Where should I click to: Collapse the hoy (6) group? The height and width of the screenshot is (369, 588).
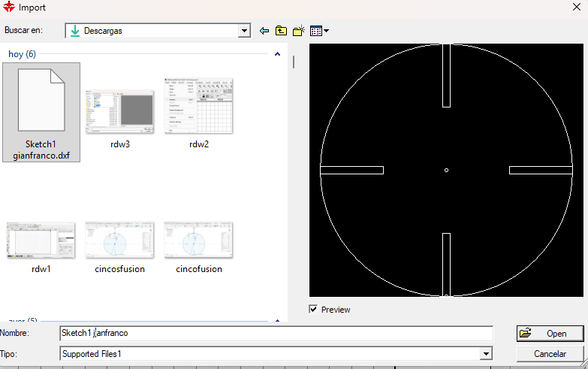point(278,54)
